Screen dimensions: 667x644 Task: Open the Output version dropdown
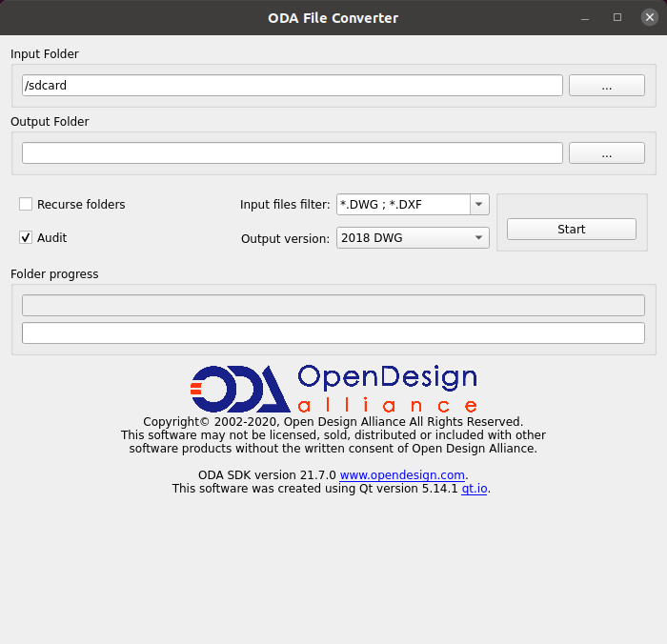[x=413, y=238]
